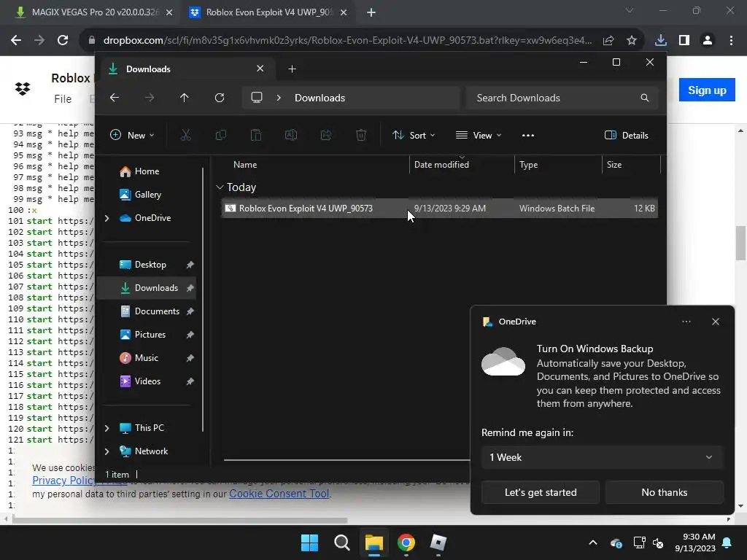Show hidden system tray icons
Viewport: 747px width, 560px height.
click(593, 542)
